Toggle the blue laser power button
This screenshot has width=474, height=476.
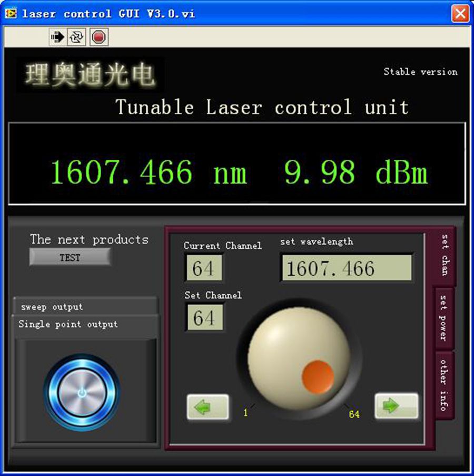pos(81,392)
